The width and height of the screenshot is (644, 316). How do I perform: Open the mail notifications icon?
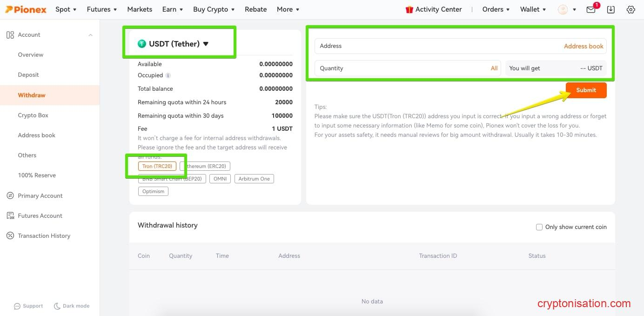[591, 9]
